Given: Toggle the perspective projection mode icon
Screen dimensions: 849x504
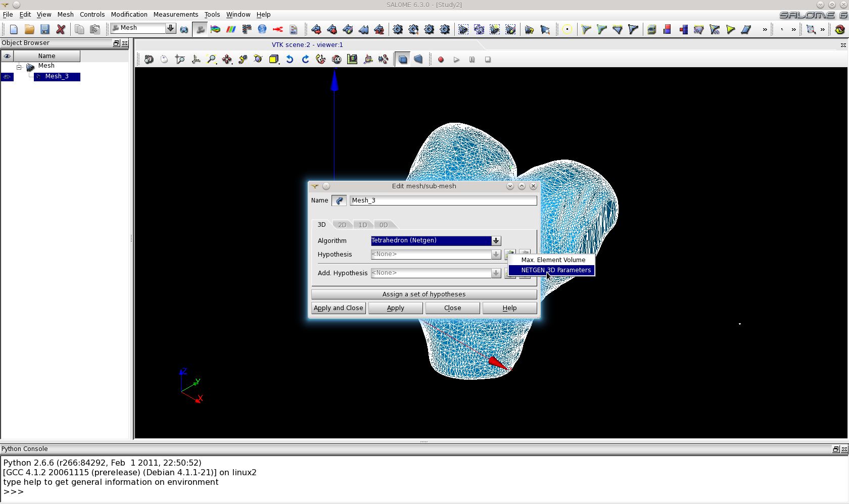Looking at the screenshot, I should (x=418, y=60).
